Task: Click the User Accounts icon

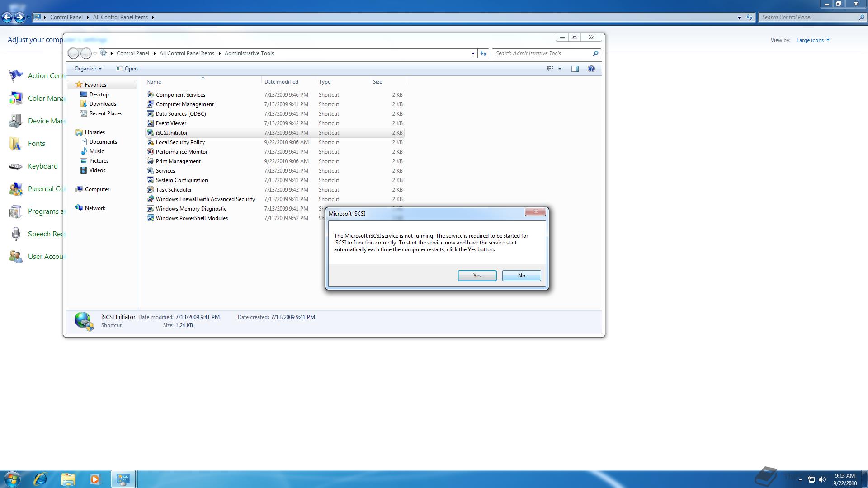Action: [x=15, y=257]
